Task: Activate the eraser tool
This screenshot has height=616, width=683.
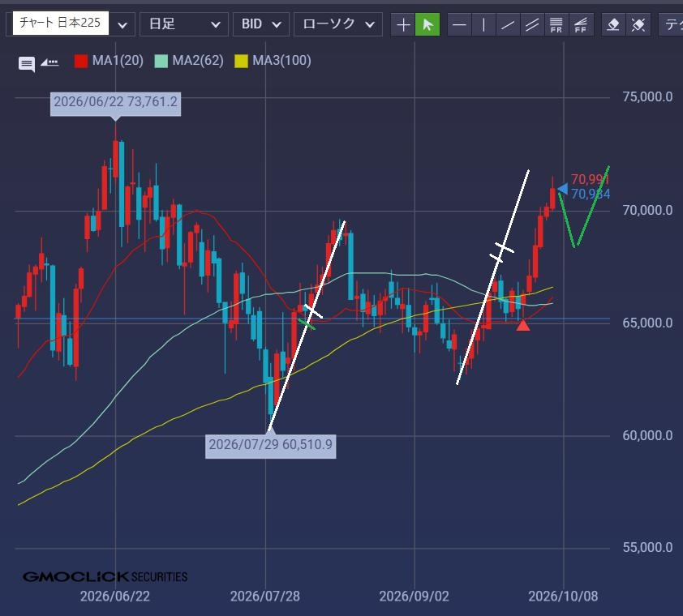Action: click(x=613, y=24)
